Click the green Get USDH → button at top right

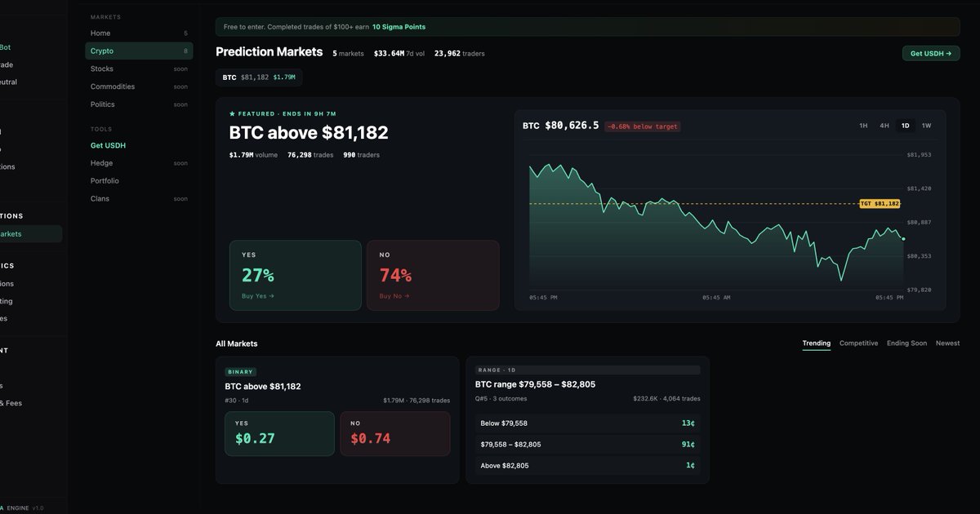[931, 53]
